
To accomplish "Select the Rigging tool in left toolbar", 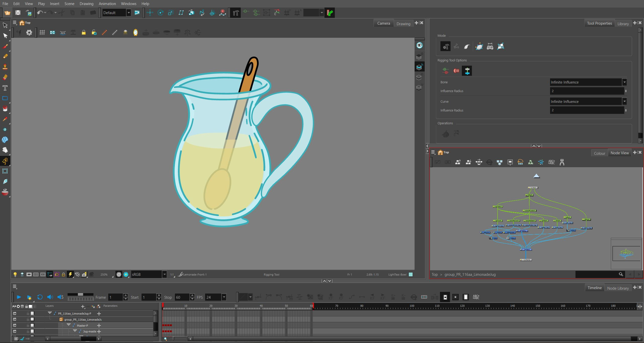I will click(x=5, y=161).
